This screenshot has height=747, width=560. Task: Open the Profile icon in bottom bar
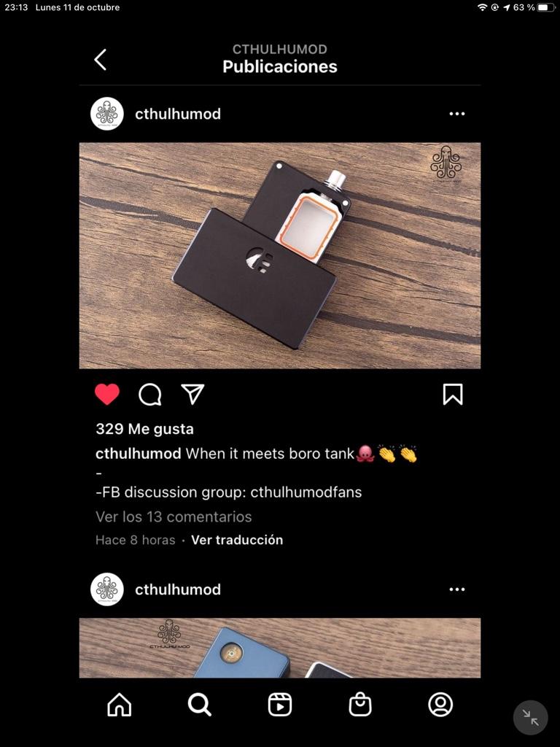pos(440,705)
